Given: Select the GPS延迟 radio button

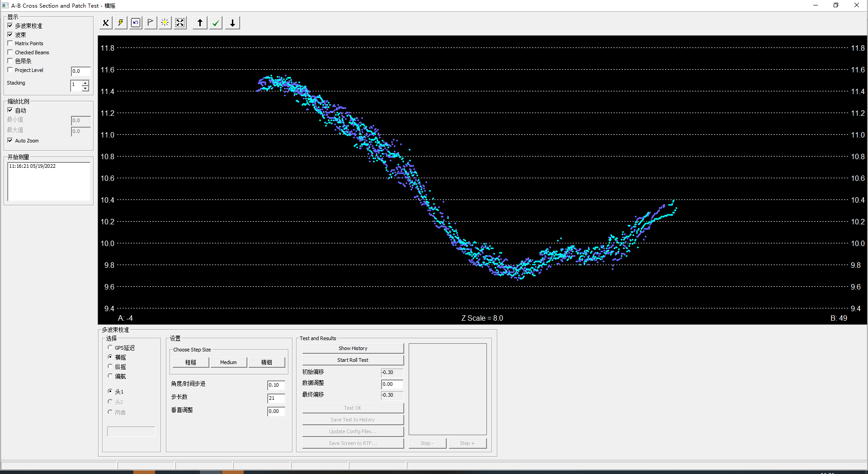Looking at the screenshot, I should click(110, 347).
